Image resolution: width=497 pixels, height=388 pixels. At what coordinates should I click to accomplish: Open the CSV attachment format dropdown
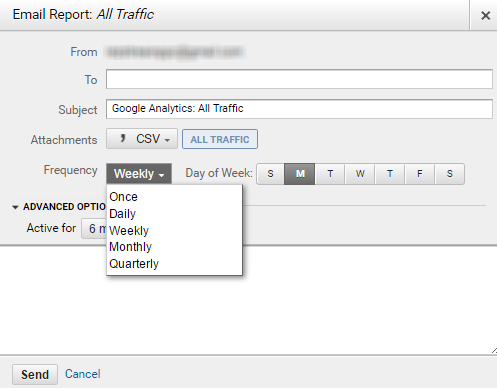pos(142,139)
